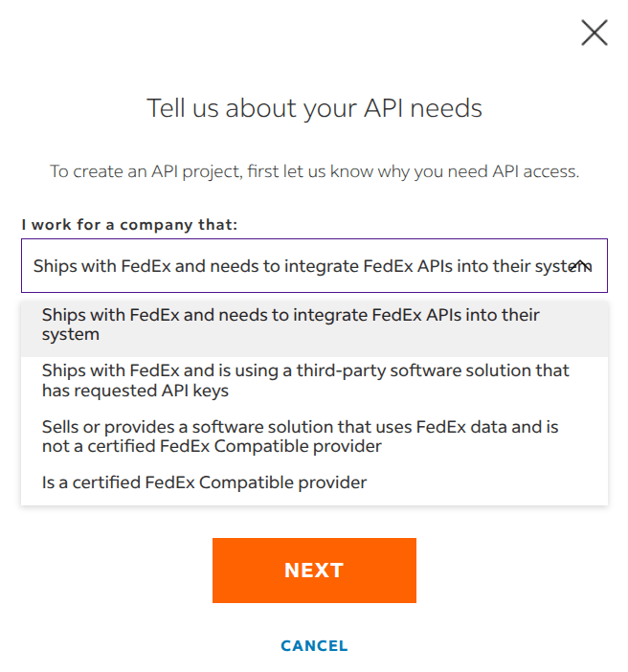628x672 pixels.
Task: Click the CANCEL link
Action: (314, 646)
